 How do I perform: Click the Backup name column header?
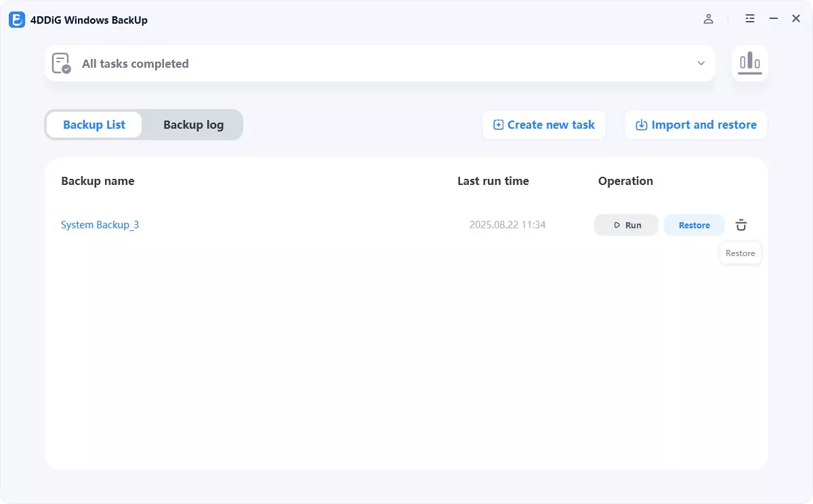coord(98,181)
